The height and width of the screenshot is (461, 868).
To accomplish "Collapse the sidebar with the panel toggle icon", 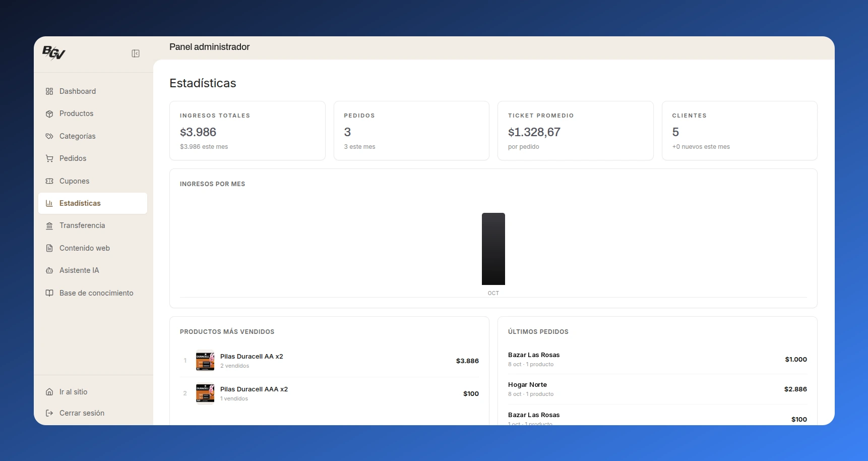I will [136, 53].
